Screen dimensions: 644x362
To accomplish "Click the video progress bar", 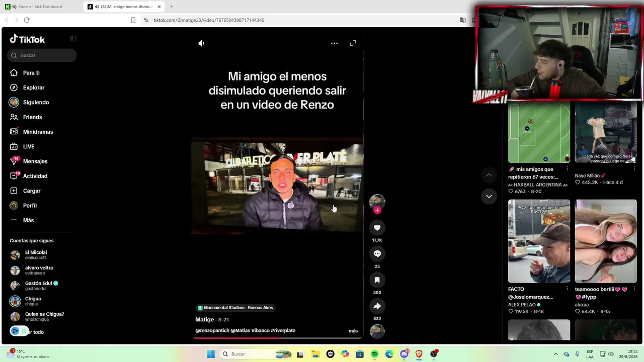I will [x=277, y=338].
